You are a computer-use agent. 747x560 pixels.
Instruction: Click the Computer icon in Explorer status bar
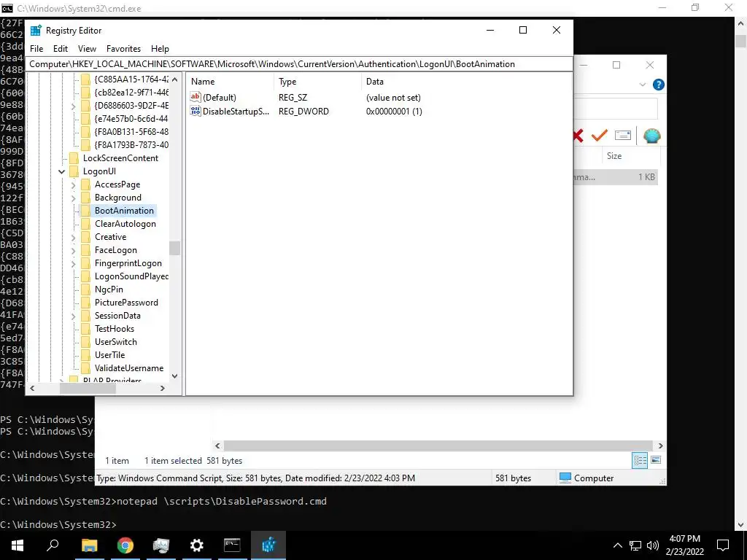(565, 478)
